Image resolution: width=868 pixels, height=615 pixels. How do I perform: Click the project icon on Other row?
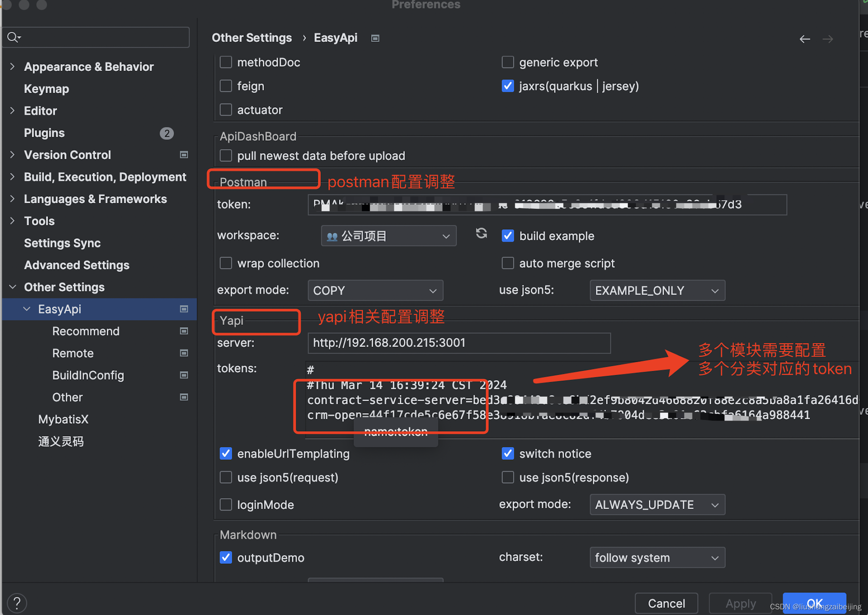184,397
